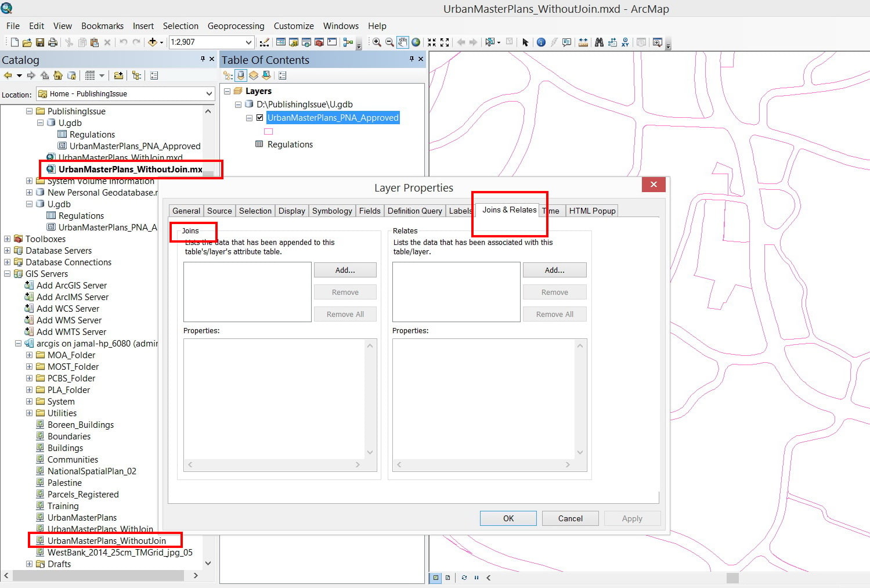Click the layer's pink symbol swatch
The width and height of the screenshot is (870, 588).
pos(268,132)
